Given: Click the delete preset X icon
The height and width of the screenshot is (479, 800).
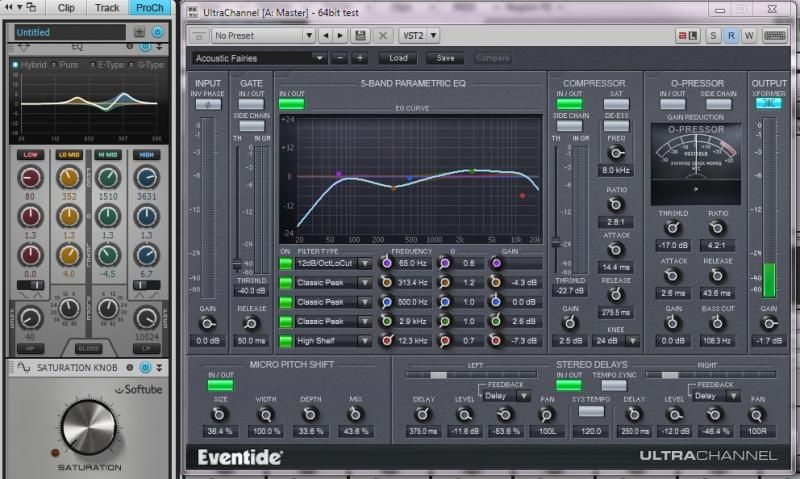Looking at the screenshot, I should tap(382, 35).
